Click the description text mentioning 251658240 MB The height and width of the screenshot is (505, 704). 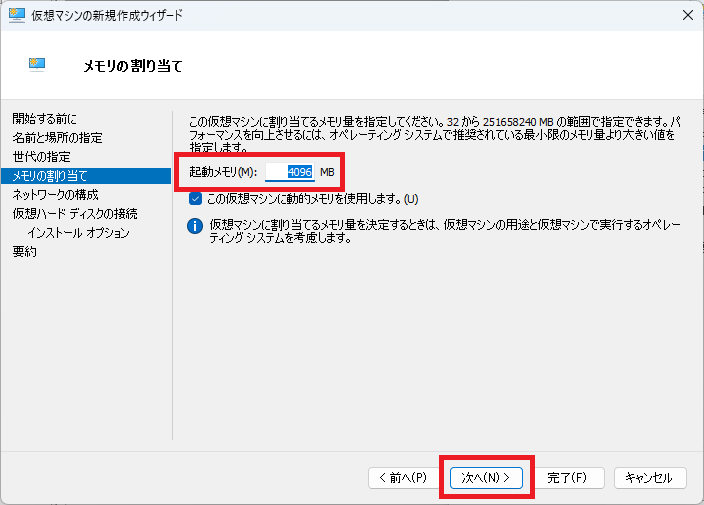[435, 134]
